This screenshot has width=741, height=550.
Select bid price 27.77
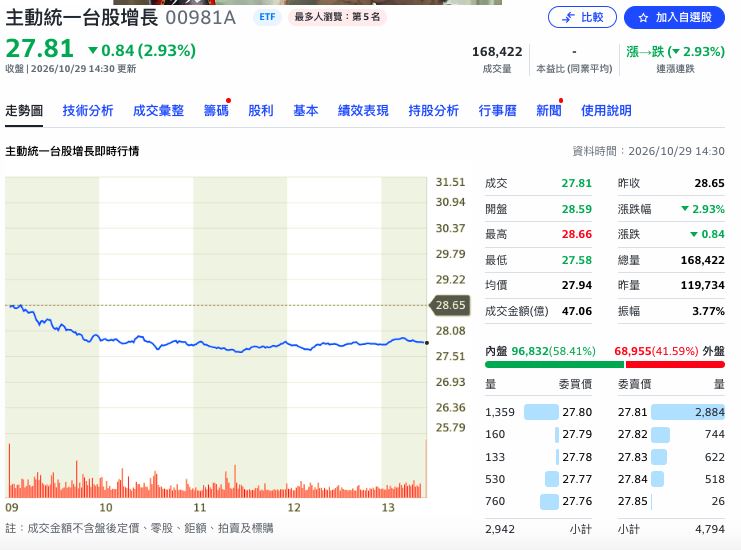(x=577, y=479)
